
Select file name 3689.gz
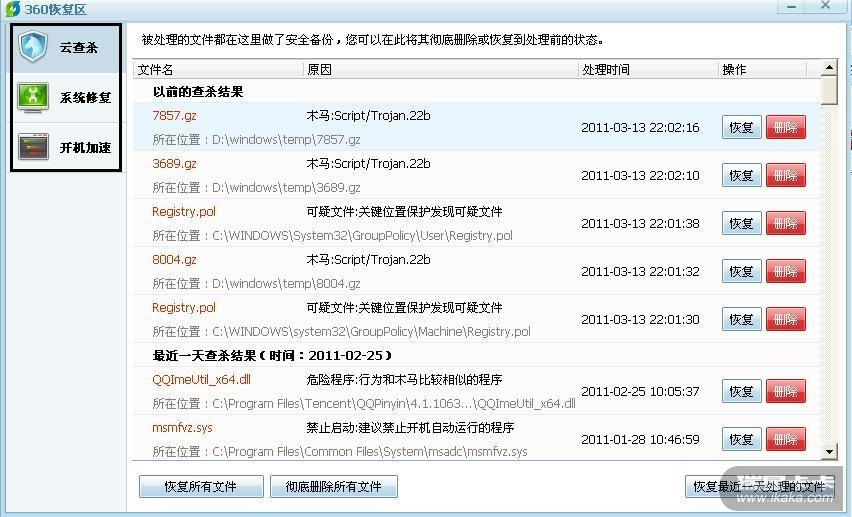174,164
